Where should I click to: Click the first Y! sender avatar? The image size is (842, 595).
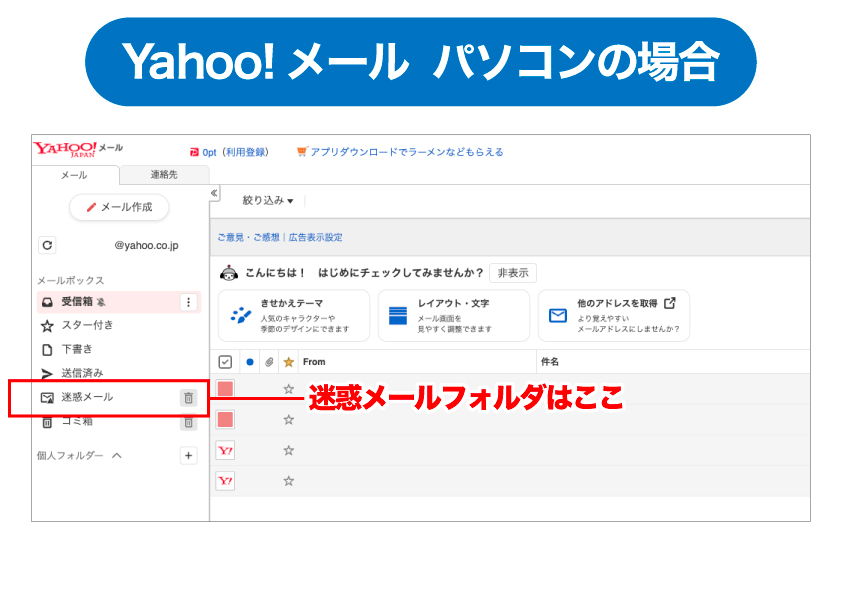225,451
